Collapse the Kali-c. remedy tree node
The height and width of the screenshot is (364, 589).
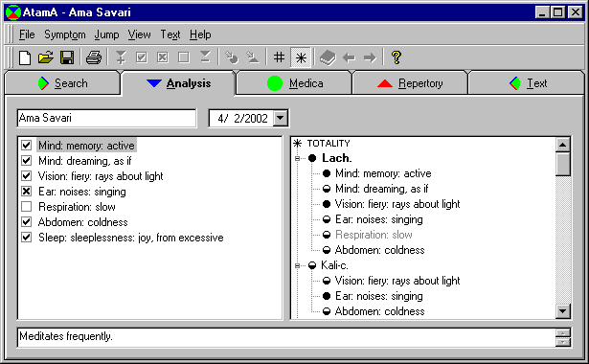click(297, 265)
